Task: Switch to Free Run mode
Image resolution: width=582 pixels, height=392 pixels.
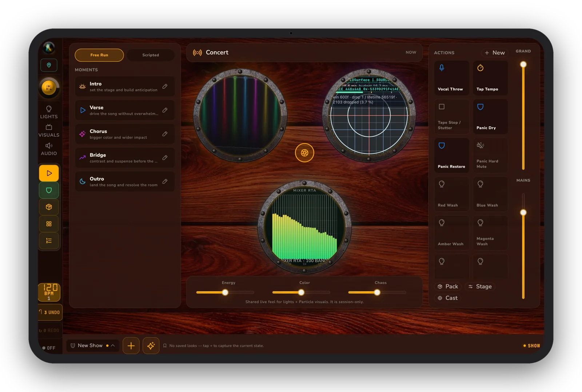Action: coord(99,55)
